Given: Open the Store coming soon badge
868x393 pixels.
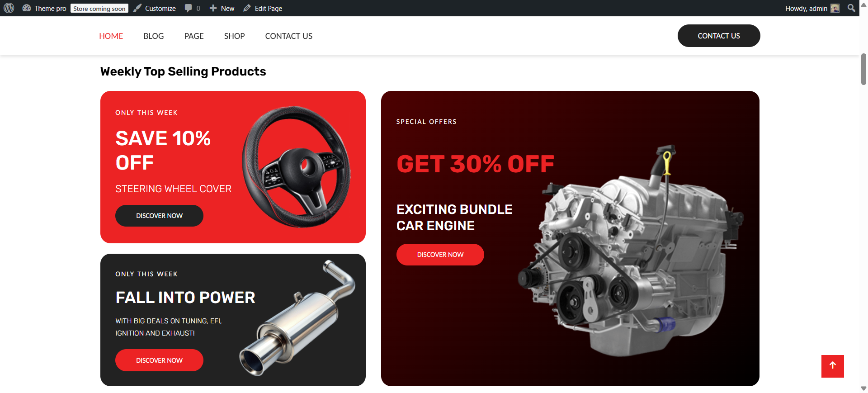Looking at the screenshot, I should pyautogui.click(x=99, y=8).
